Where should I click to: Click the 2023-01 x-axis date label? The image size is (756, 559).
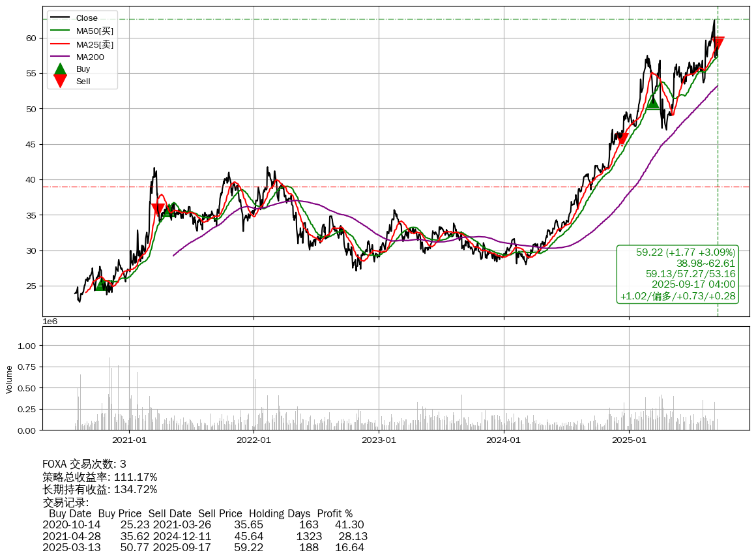[x=379, y=440]
